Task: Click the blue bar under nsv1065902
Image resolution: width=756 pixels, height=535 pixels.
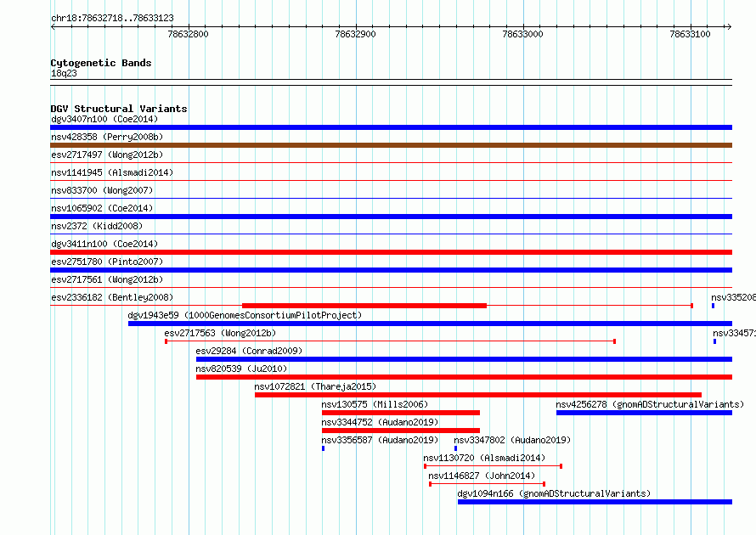Action: (x=391, y=217)
